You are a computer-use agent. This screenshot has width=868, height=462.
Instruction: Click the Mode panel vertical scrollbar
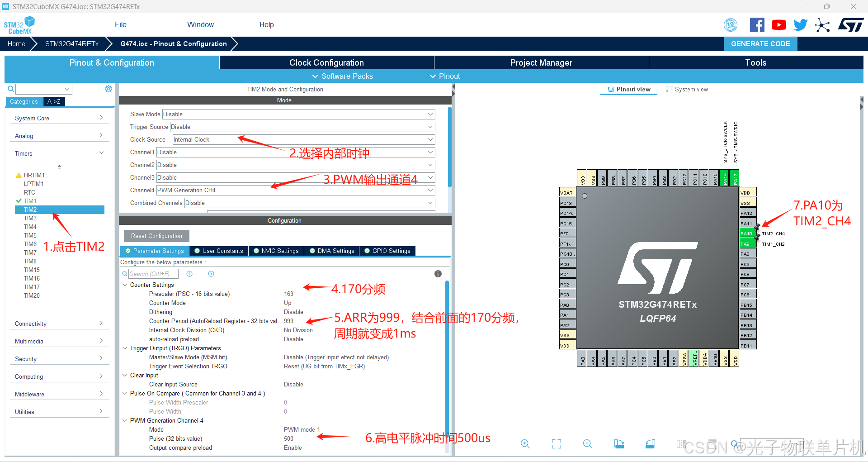pyautogui.click(x=449, y=147)
